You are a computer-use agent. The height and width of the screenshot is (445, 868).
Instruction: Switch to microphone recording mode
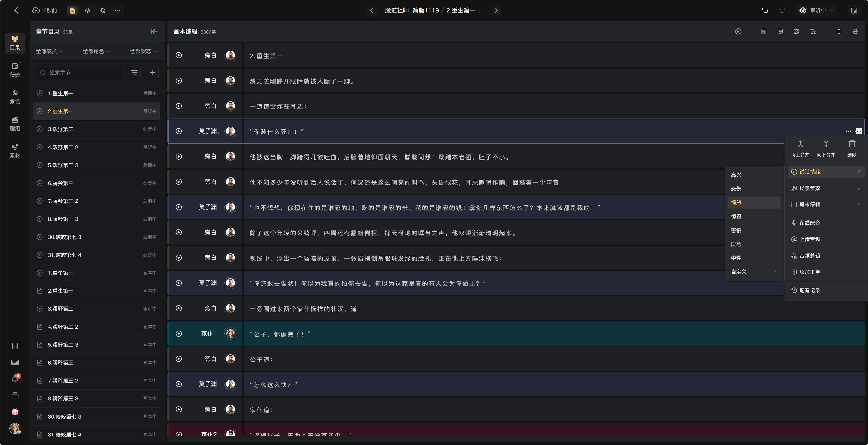pyautogui.click(x=88, y=10)
